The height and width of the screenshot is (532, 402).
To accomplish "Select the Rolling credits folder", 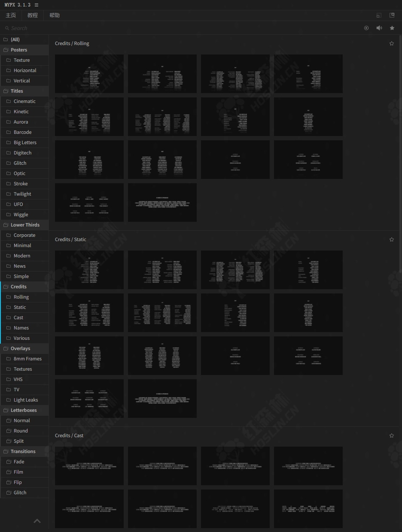I will pos(24,297).
